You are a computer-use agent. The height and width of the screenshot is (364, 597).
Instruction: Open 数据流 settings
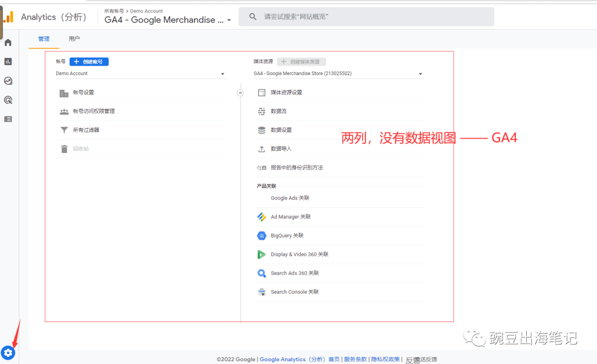279,112
